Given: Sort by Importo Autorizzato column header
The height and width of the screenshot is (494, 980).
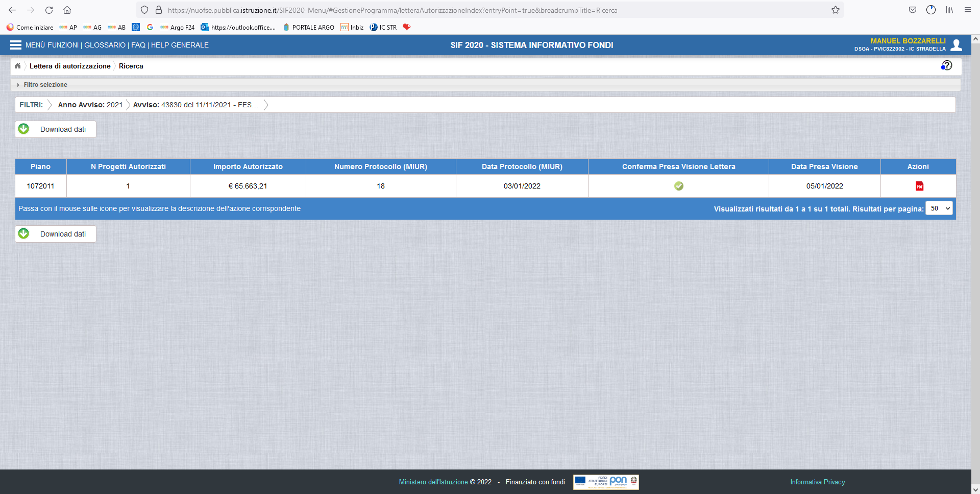Looking at the screenshot, I should click(x=248, y=167).
